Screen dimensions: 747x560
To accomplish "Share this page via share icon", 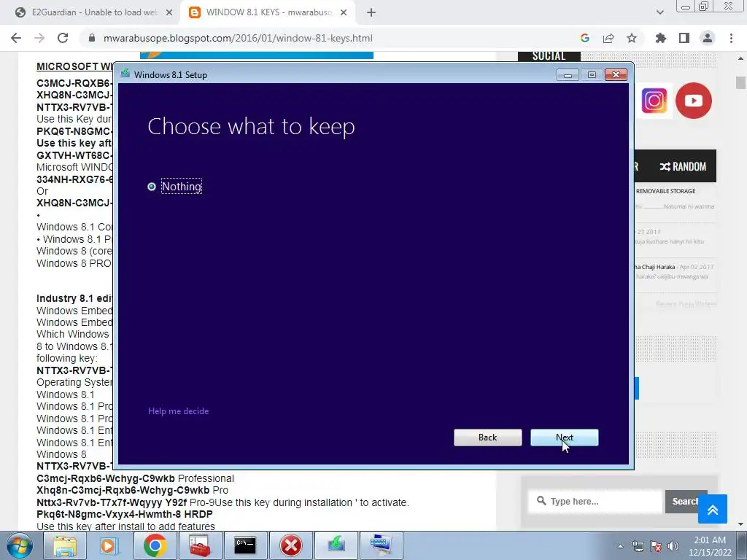I will click(608, 38).
